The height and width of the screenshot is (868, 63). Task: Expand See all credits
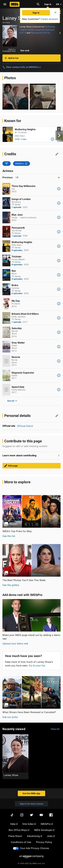tap(12, 401)
